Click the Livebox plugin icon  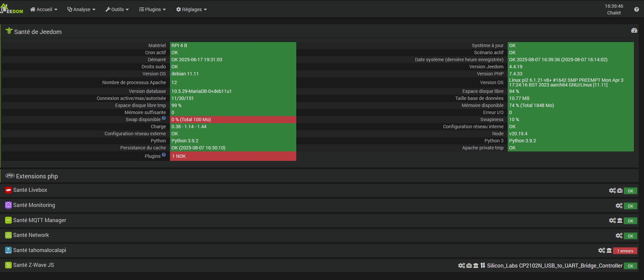[8, 190]
